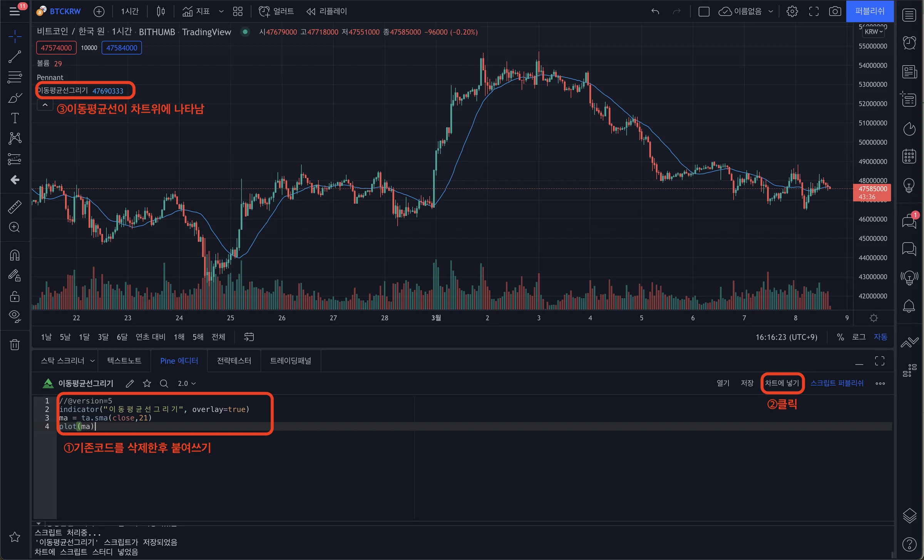Open the indicators (지표) menu
924x560 pixels.
(x=196, y=12)
